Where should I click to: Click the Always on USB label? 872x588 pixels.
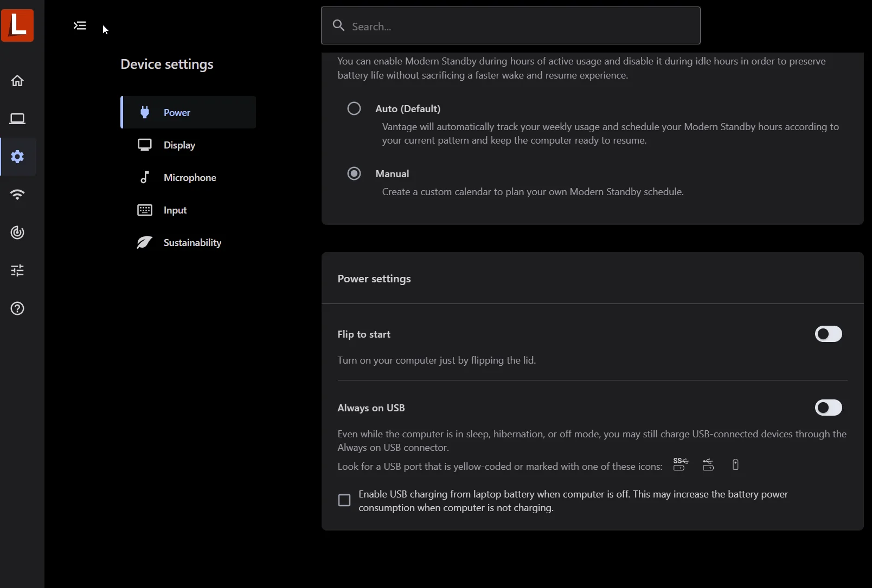(x=371, y=408)
